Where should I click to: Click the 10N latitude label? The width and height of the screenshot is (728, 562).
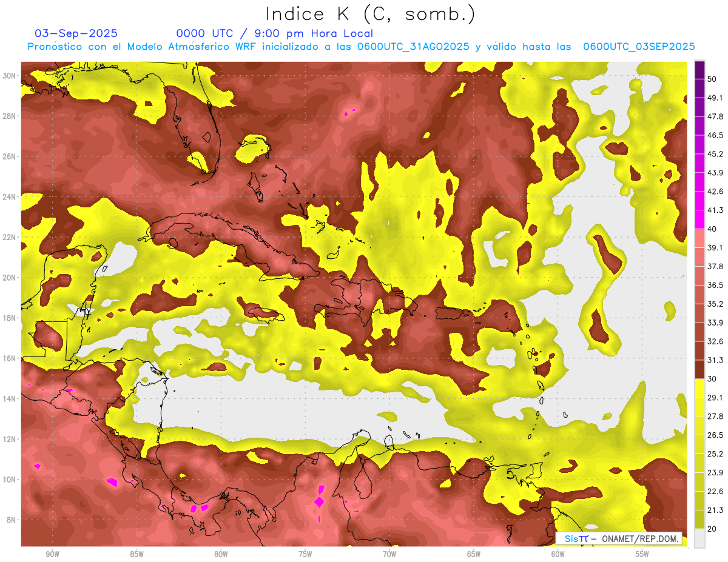point(9,480)
